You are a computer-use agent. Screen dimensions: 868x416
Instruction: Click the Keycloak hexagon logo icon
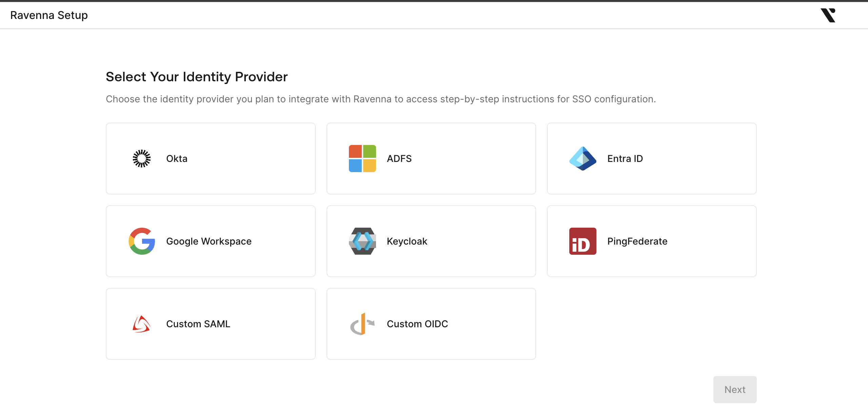[x=362, y=241]
